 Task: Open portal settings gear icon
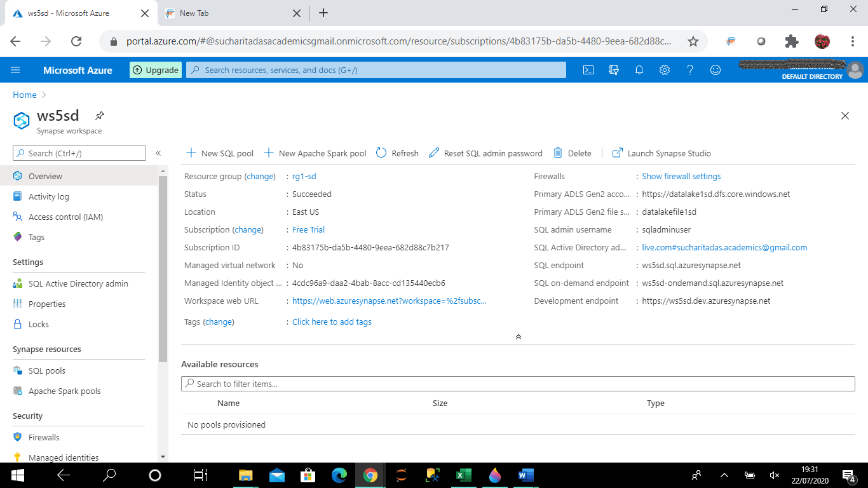665,70
